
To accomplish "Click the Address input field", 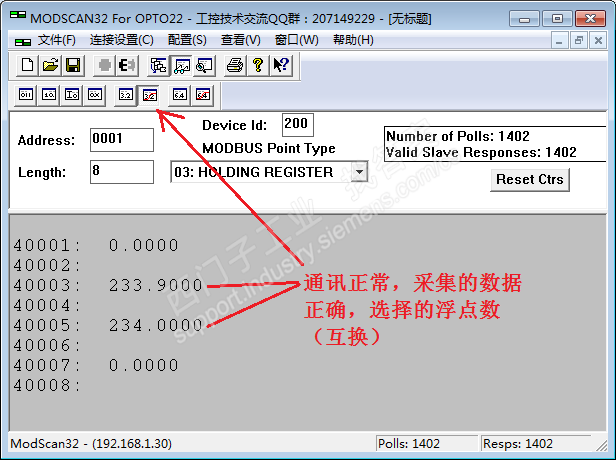I will coord(122,140).
